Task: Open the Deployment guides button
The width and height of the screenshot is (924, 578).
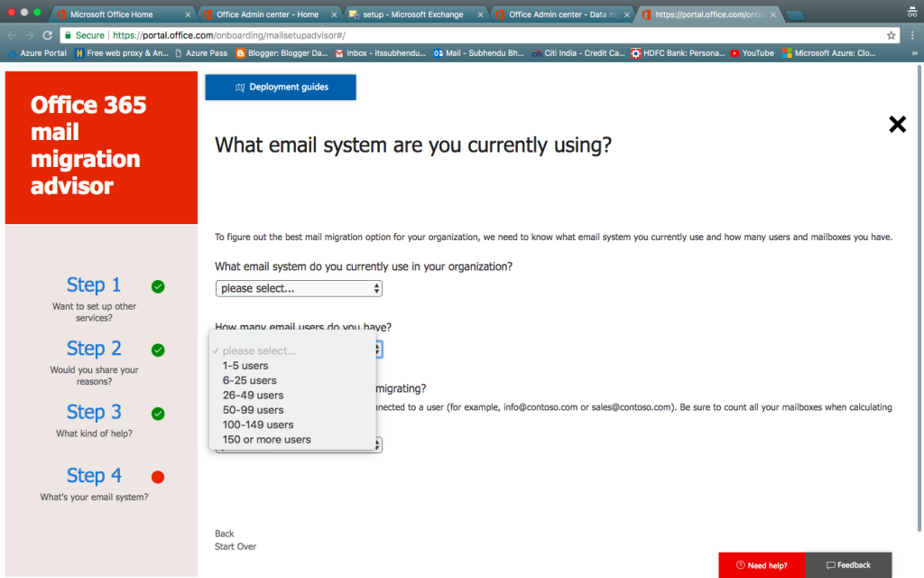Action: click(281, 88)
